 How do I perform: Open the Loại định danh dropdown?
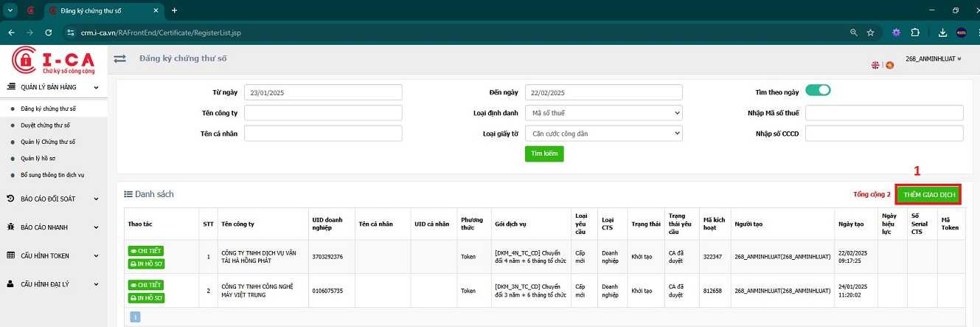603,113
